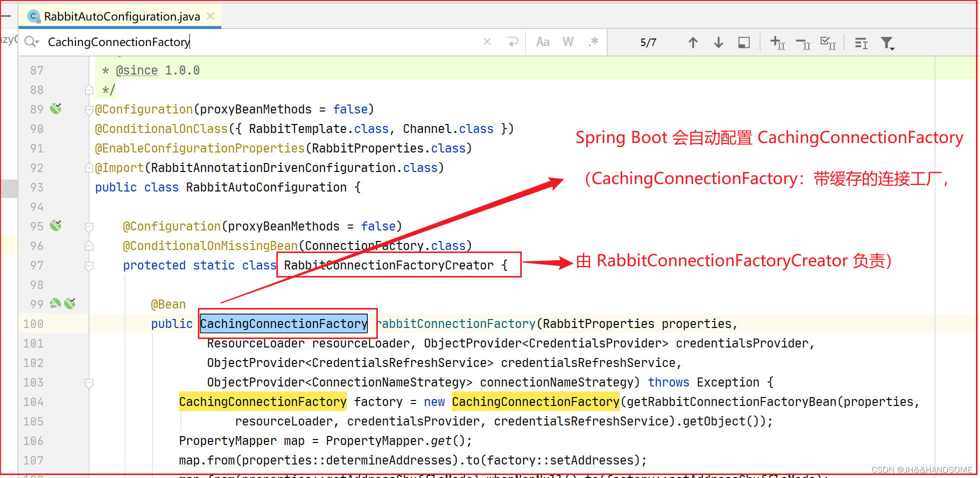Toggle fold marker at line 92
Screen dimensions: 980x478
click(x=89, y=167)
